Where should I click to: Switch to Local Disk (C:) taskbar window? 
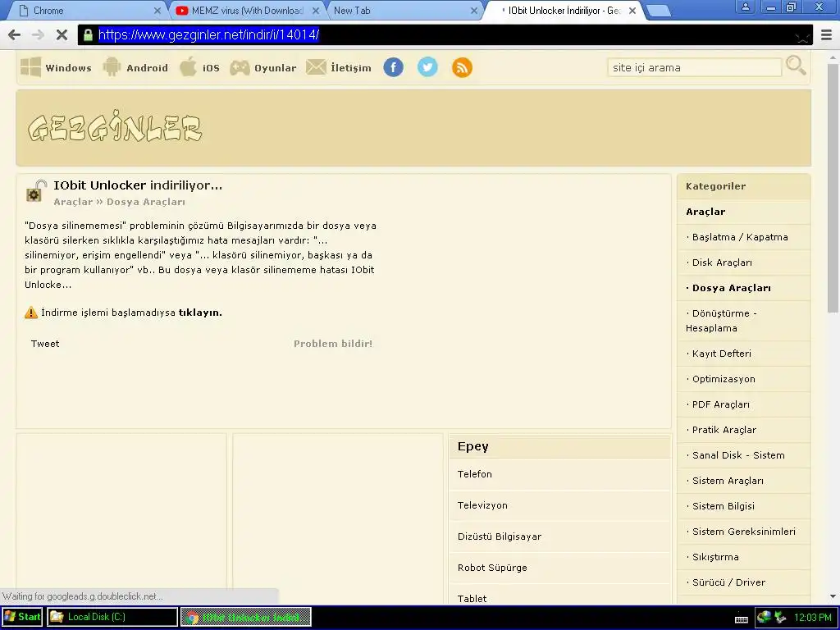coord(112,617)
